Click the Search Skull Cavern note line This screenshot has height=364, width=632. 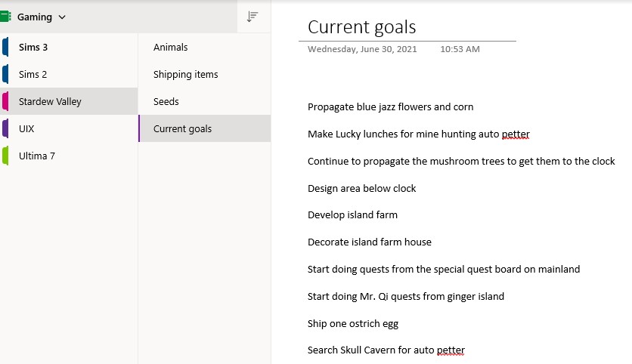click(386, 350)
